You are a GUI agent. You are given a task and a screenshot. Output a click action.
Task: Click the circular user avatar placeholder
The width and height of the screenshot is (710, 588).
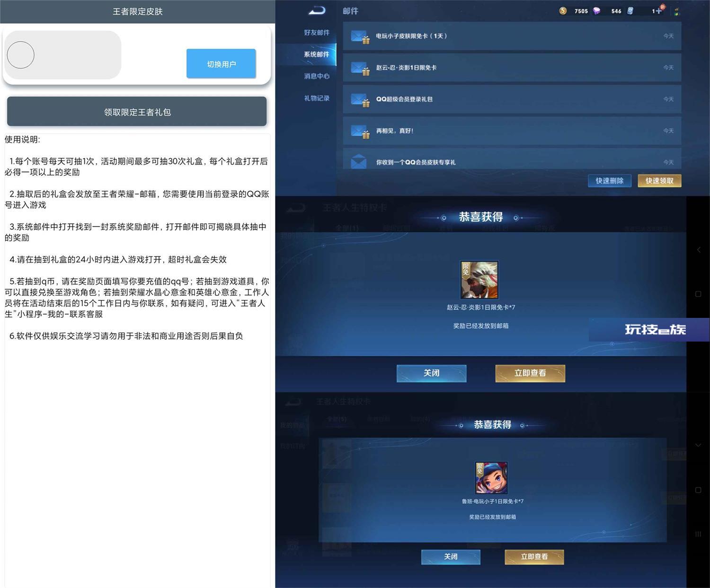coord(20,55)
